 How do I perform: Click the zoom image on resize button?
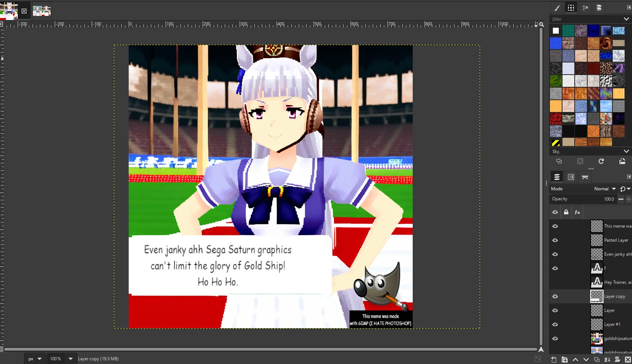tap(541, 24)
